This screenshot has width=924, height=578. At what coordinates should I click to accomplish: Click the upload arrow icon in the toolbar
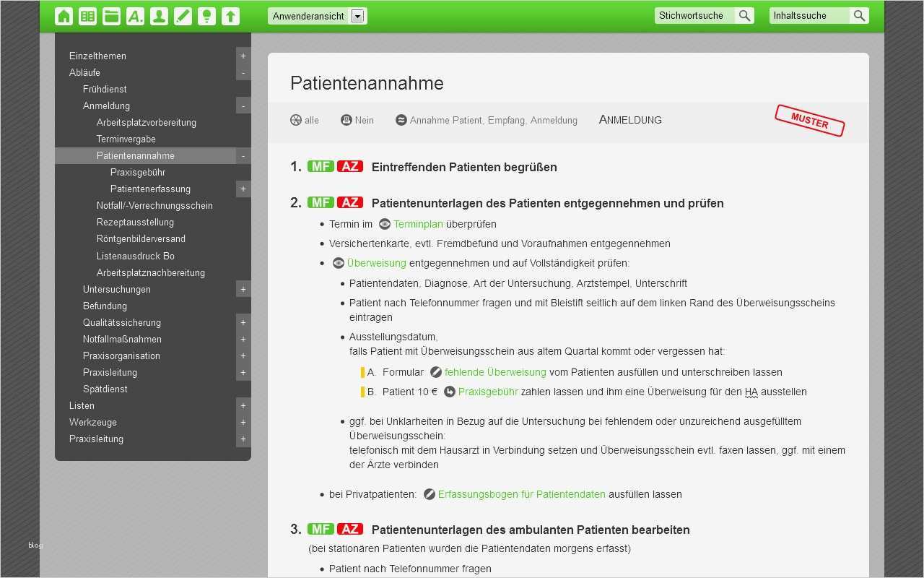(x=230, y=15)
